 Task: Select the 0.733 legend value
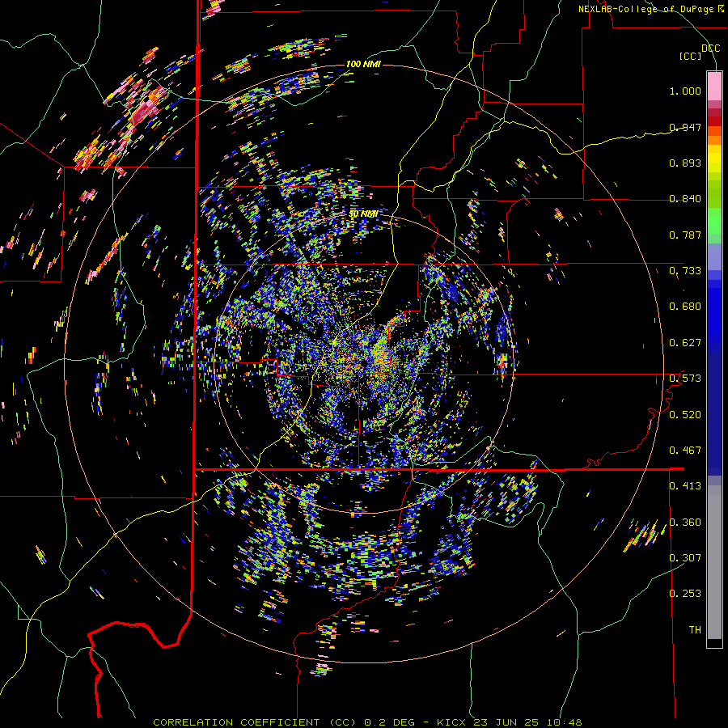click(x=685, y=270)
